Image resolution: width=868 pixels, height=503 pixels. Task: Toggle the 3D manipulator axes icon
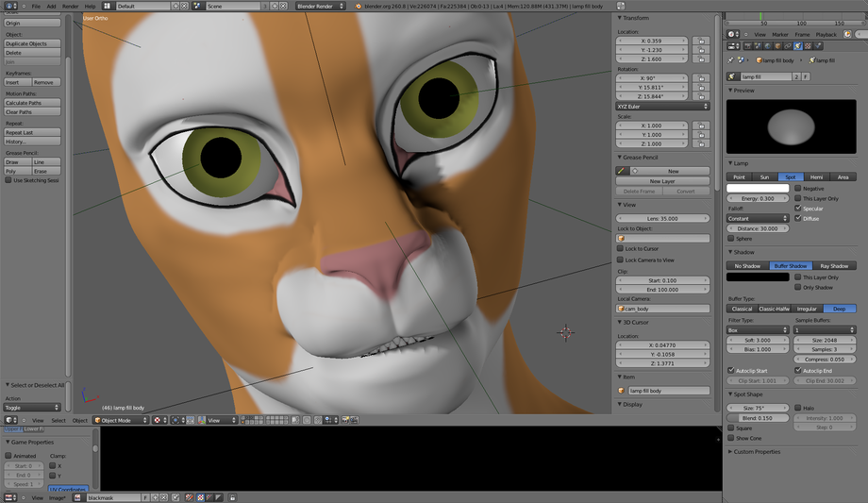202,420
